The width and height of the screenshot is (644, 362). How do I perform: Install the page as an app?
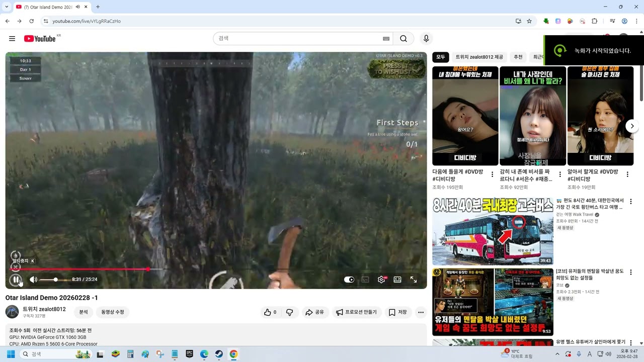(518, 21)
